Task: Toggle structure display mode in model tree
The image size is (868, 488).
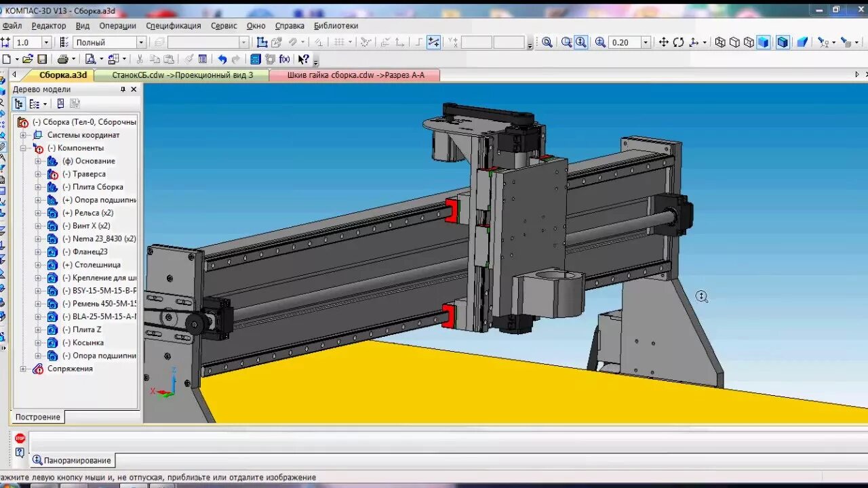Action: 18,104
